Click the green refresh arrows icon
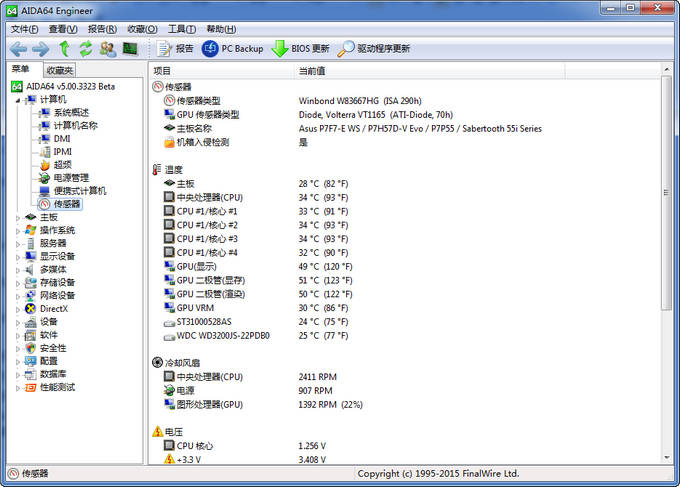This screenshot has width=680, height=487. click(x=86, y=49)
